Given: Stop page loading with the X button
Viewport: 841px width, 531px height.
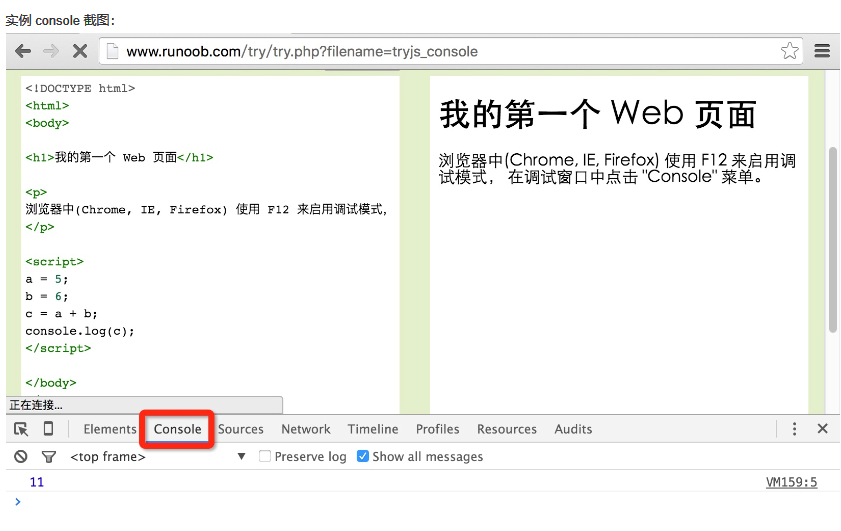Looking at the screenshot, I should point(80,51).
